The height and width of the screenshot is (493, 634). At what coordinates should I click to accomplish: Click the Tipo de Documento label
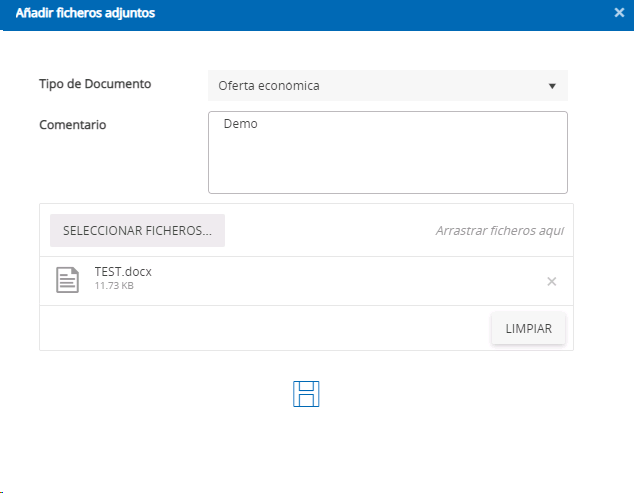(95, 84)
